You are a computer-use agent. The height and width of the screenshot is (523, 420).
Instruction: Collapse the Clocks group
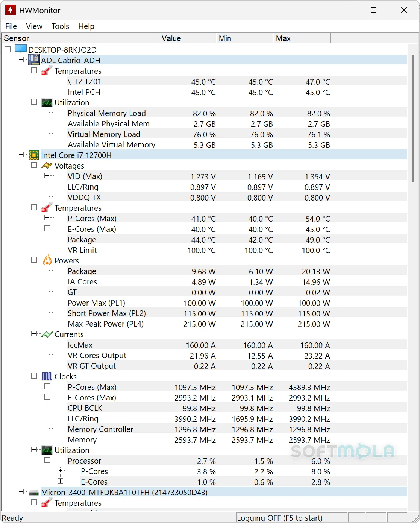pos(34,376)
